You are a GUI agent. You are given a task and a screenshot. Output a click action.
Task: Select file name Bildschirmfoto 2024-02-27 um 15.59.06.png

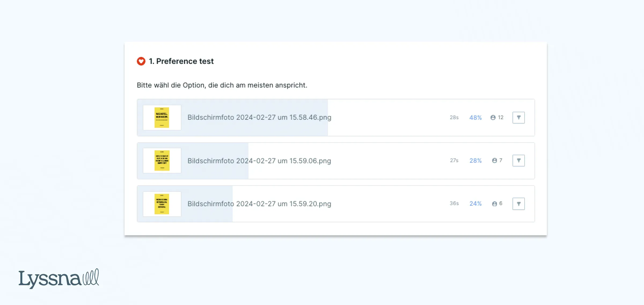(x=259, y=161)
